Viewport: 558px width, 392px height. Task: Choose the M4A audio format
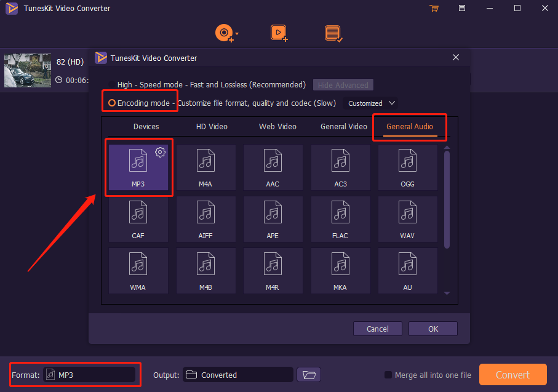click(205, 167)
